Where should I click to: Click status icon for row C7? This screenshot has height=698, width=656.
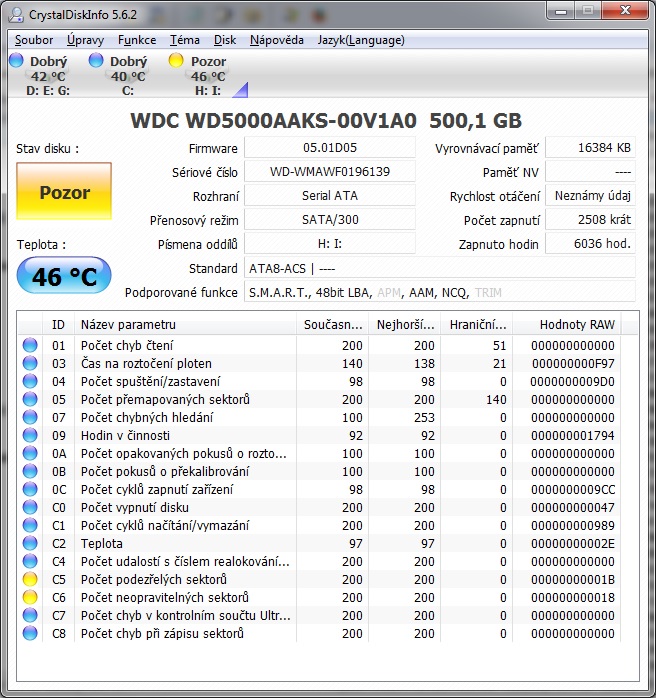[30, 615]
